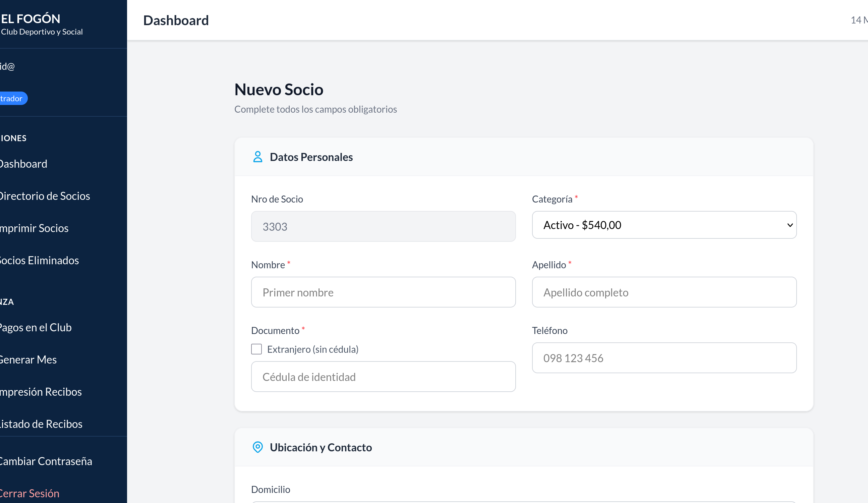Click the Nro de Socio field showing 3303
Screen dimensions: 868x503
(383, 226)
